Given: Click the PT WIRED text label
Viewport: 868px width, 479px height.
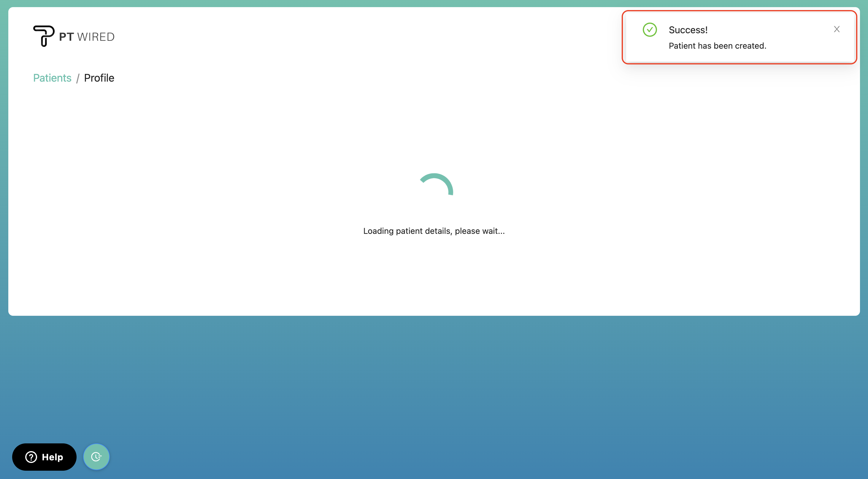Looking at the screenshot, I should point(87,36).
